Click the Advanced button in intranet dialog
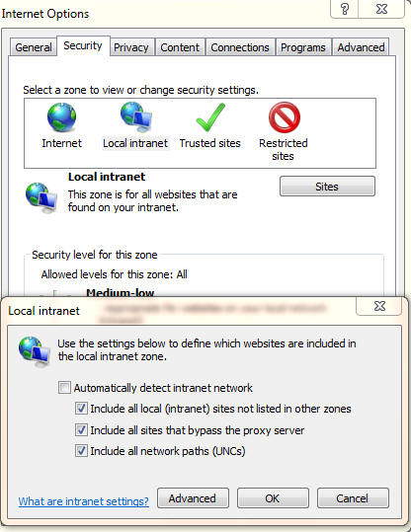The width and height of the screenshot is (411, 532). (x=193, y=498)
